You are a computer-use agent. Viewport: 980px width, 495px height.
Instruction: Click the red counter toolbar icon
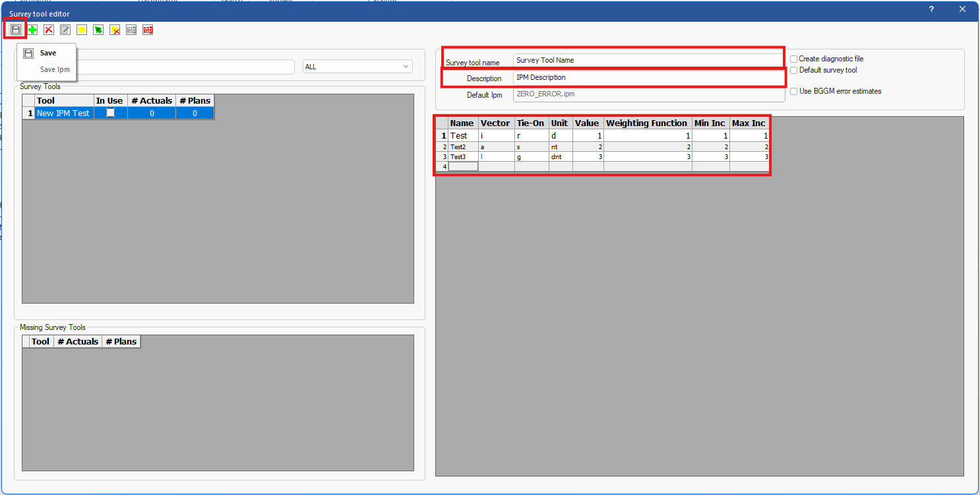pyautogui.click(x=148, y=30)
